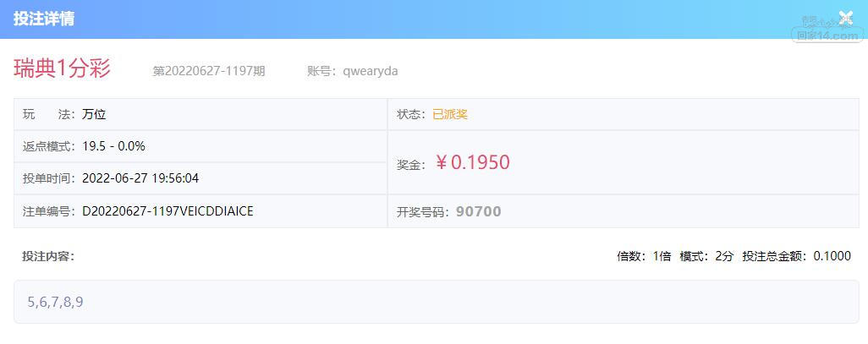Click the 模式 2分 mode text
This screenshot has height=344, width=868.
[x=706, y=256]
